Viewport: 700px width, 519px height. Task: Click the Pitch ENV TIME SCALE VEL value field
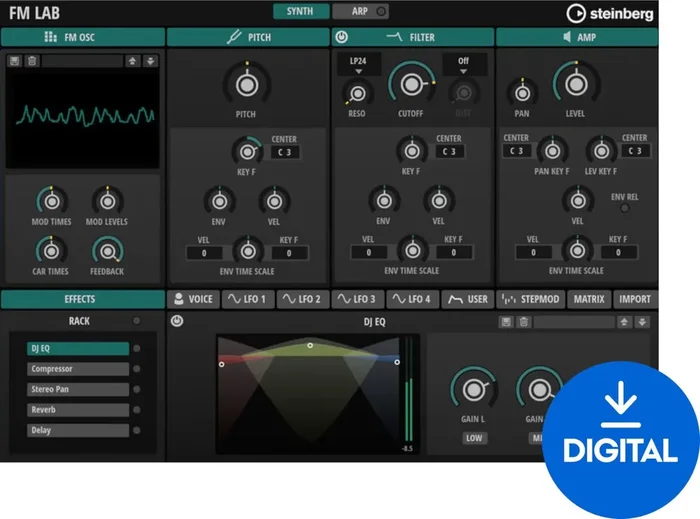[204, 253]
